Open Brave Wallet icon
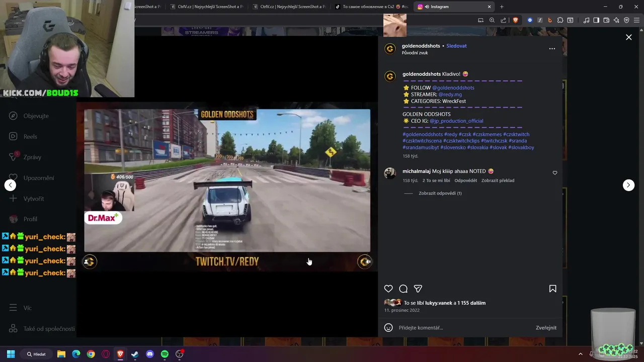 point(606,20)
